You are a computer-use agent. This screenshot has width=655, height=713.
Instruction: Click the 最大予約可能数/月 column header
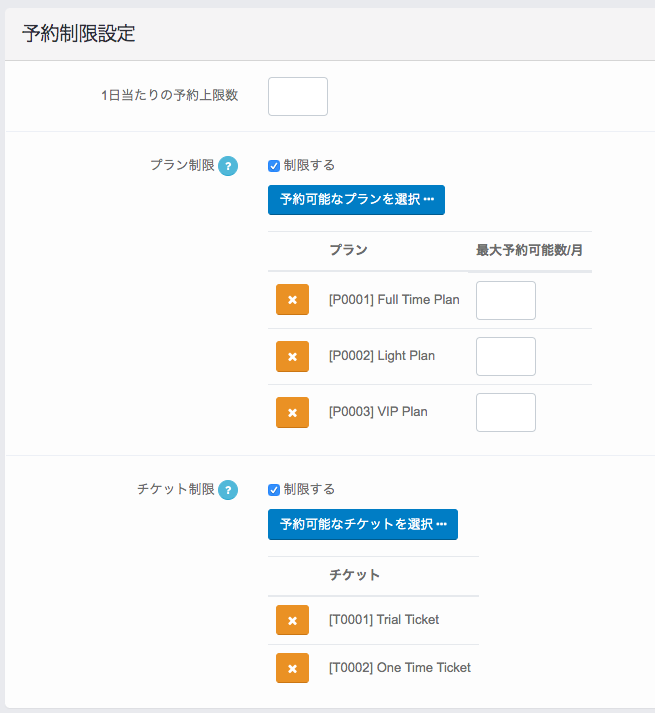(529, 251)
